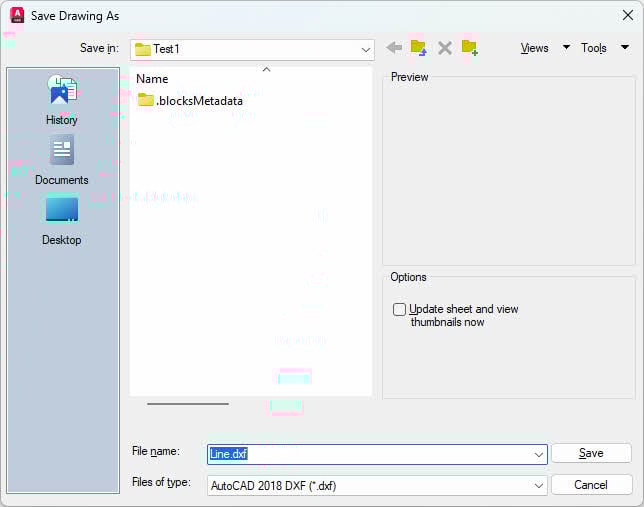This screenshot has height=507, width=644.
Task: Open the Desktop location
Action: pos(62,221)
